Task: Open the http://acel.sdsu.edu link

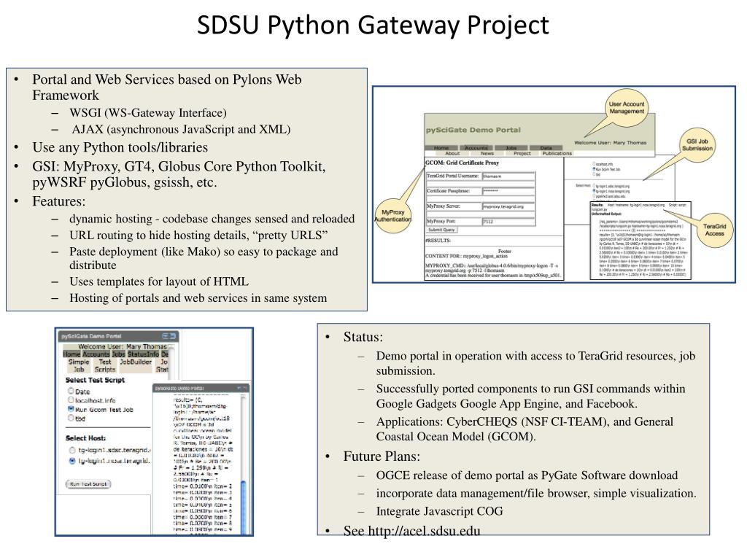Action: 424,531
